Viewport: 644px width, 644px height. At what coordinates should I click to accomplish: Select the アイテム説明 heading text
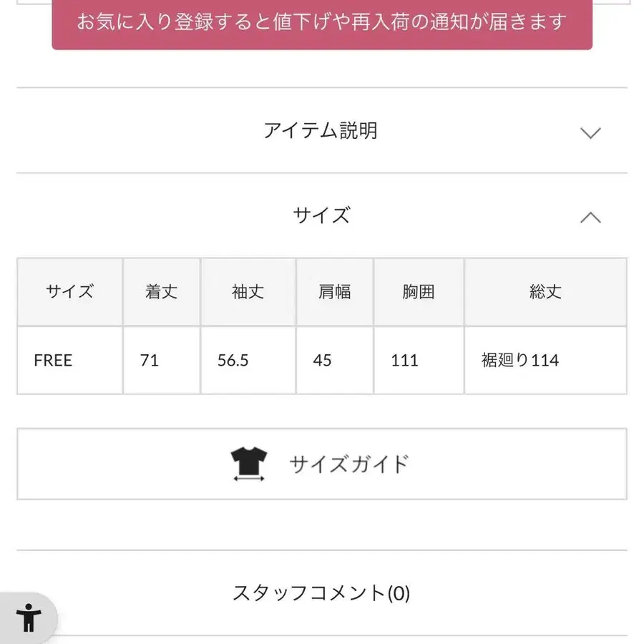[x=321, y=131]
